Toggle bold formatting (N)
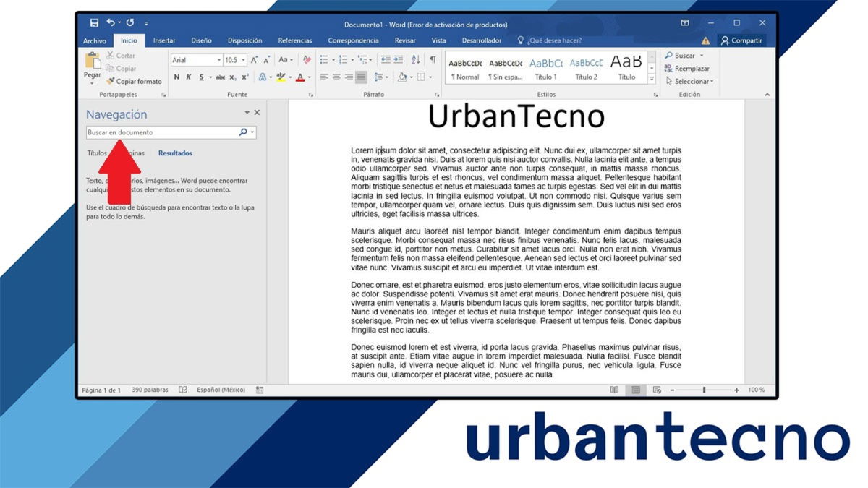 pos(176,77)
